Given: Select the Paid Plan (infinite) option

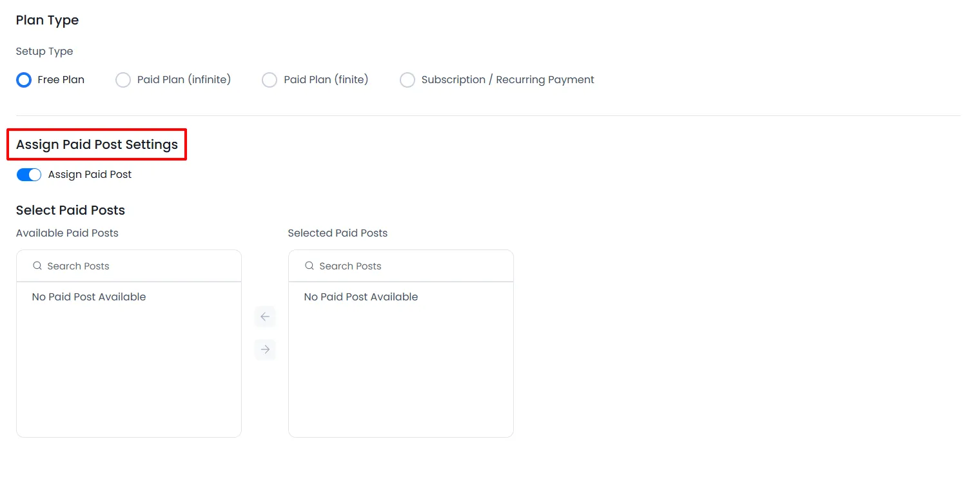Looking at the screenshot, I should tap(122, 79).
